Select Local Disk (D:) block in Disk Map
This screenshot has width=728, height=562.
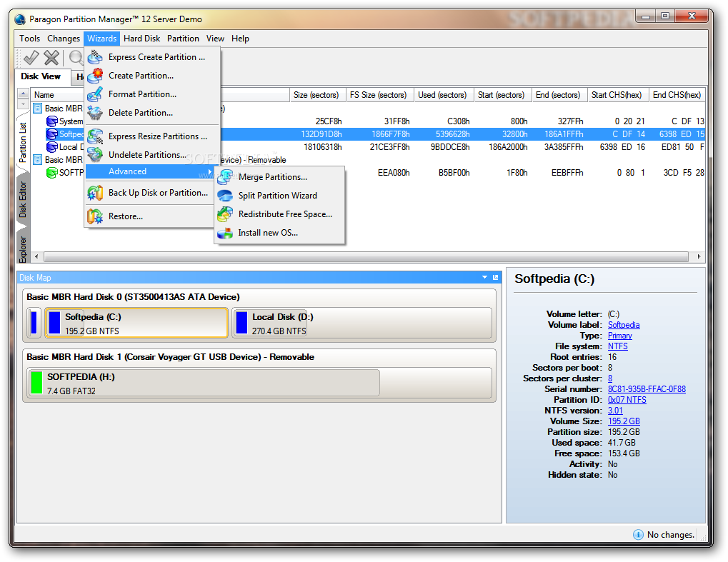[x=361, y=323]
